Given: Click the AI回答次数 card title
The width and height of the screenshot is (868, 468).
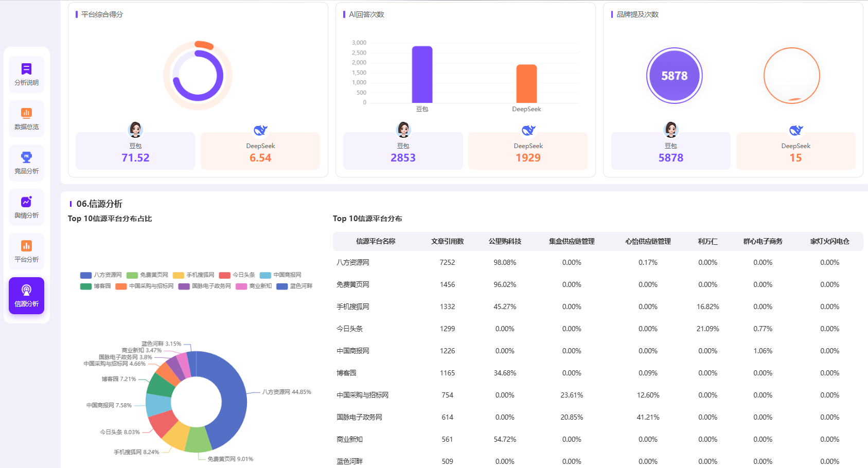Looking at the screenshot, I should [366, 14].
